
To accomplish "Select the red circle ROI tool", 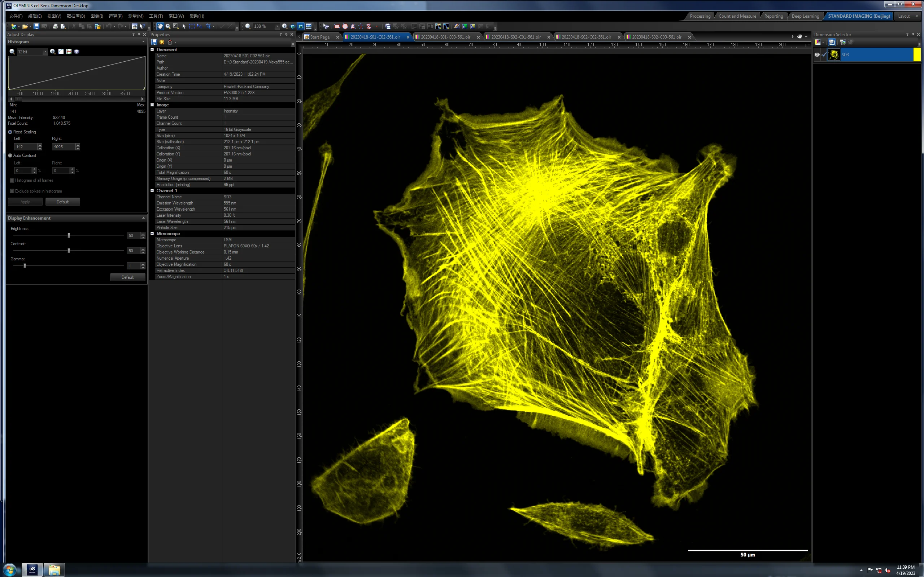I will pos(345,26).
